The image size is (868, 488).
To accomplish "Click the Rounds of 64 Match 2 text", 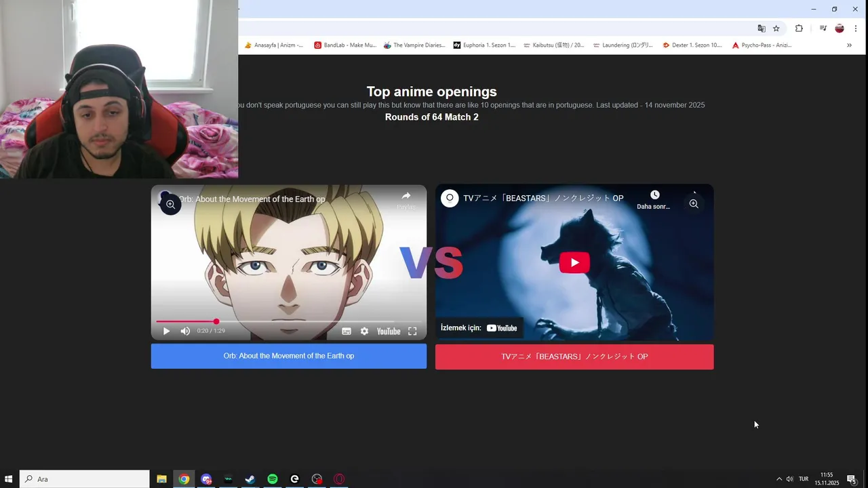I will pyautogui.click(x=432, y=117).
